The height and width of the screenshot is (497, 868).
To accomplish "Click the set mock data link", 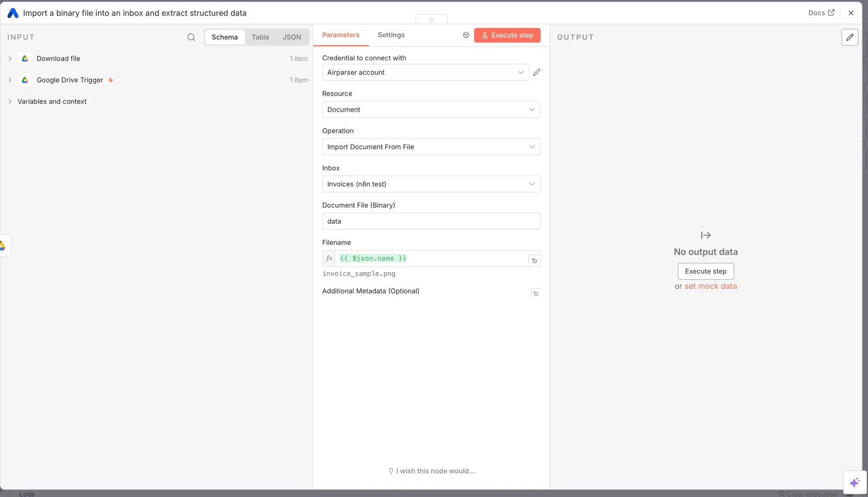I will click(710, 286).
